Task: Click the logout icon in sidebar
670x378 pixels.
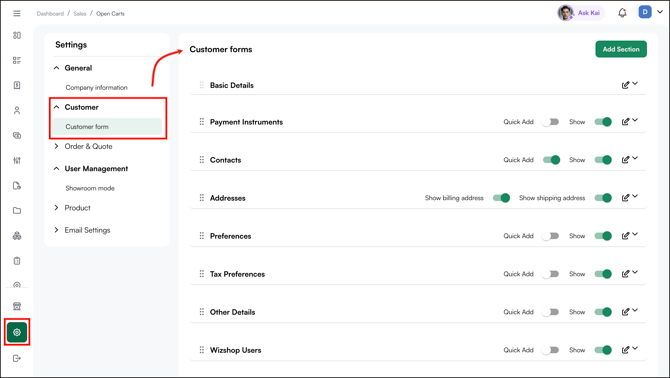Action: point(17,358)
